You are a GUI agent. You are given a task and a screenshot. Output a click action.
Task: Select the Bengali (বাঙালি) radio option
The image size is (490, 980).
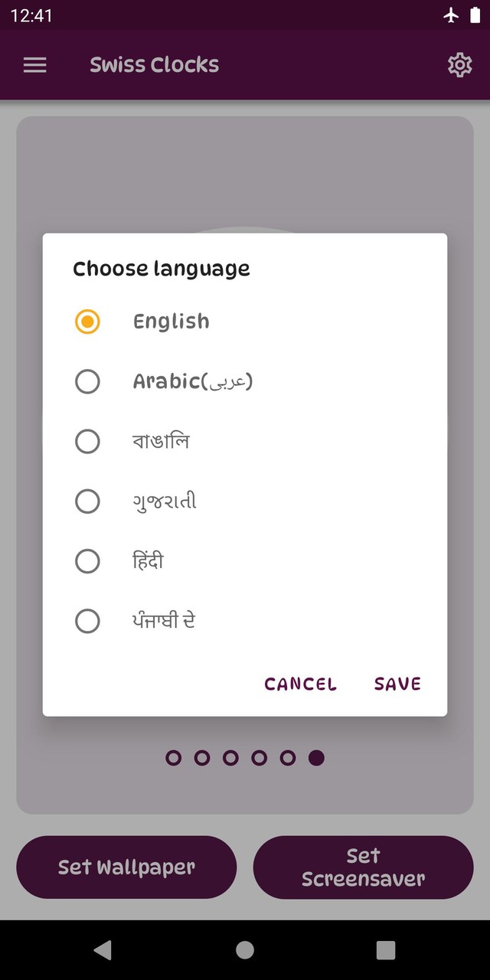click(87, 442)
